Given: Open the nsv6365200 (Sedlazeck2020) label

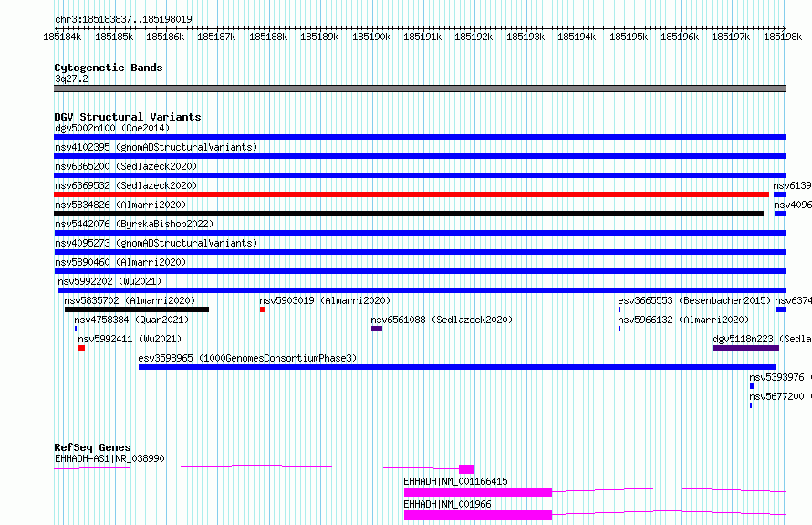Looking at the screenshot, I should click(126, 166).
